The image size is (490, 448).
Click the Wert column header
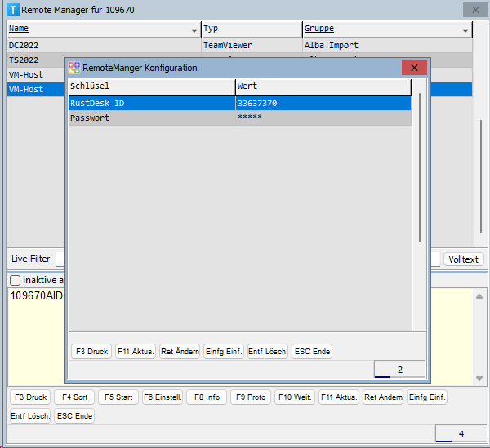point(323,86)
